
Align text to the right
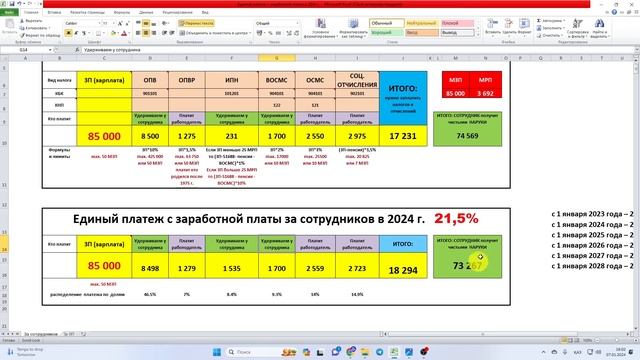153,33
